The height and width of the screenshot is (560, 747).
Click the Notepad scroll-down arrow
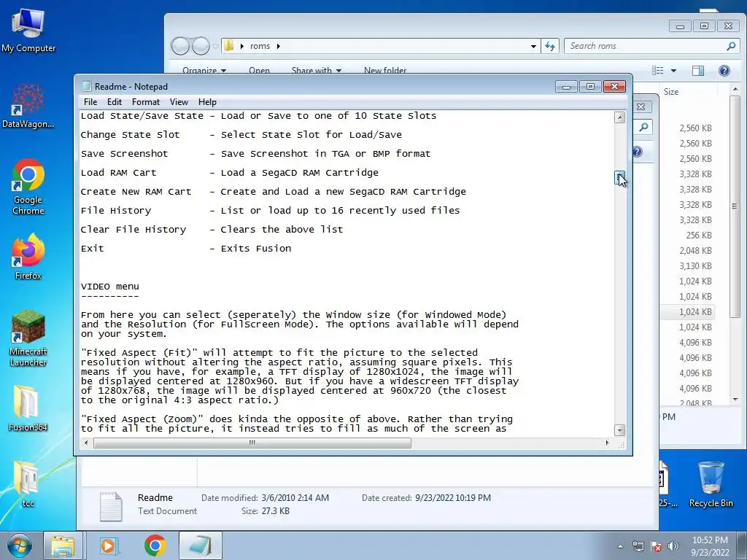point(620,430)
